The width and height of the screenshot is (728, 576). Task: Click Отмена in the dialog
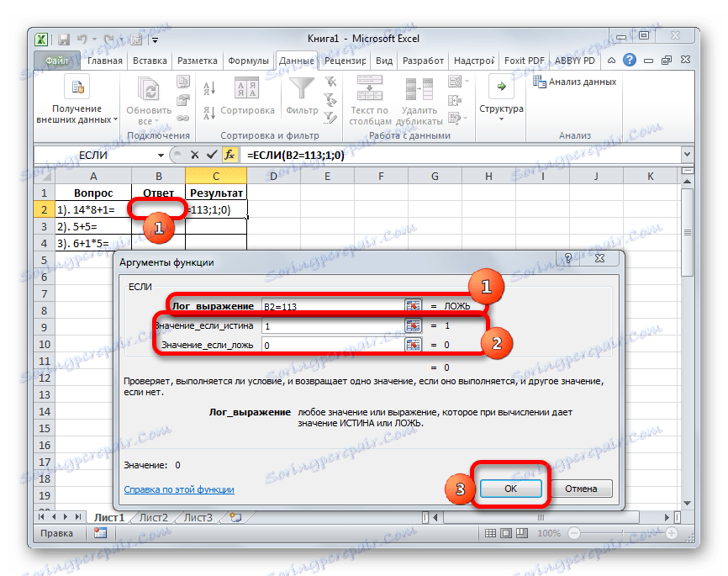pos(581,489)
